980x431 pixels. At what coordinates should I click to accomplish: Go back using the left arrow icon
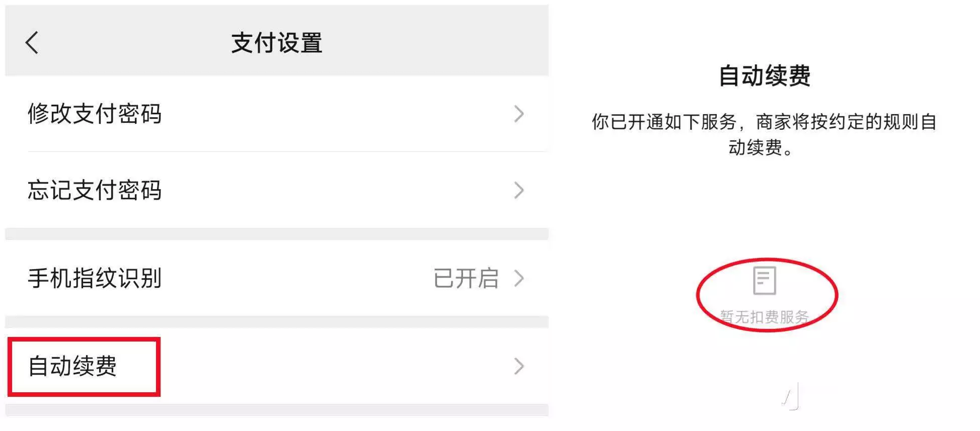click(32, 42)
